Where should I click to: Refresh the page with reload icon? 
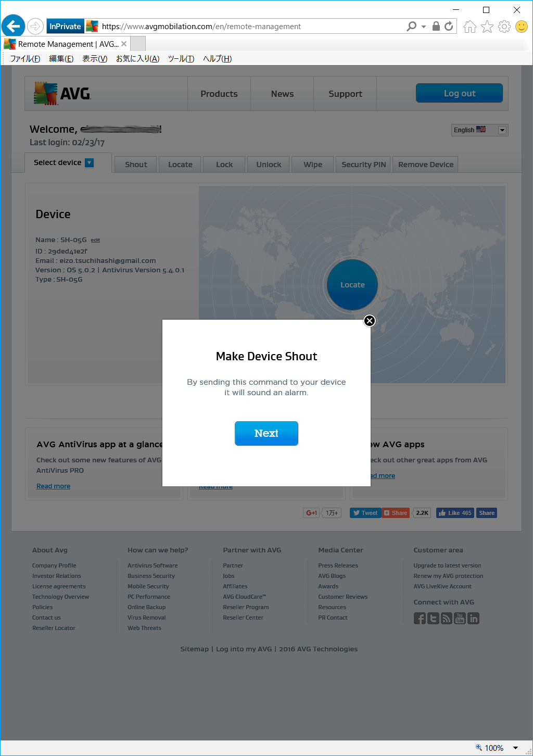[x=449, y=26]
